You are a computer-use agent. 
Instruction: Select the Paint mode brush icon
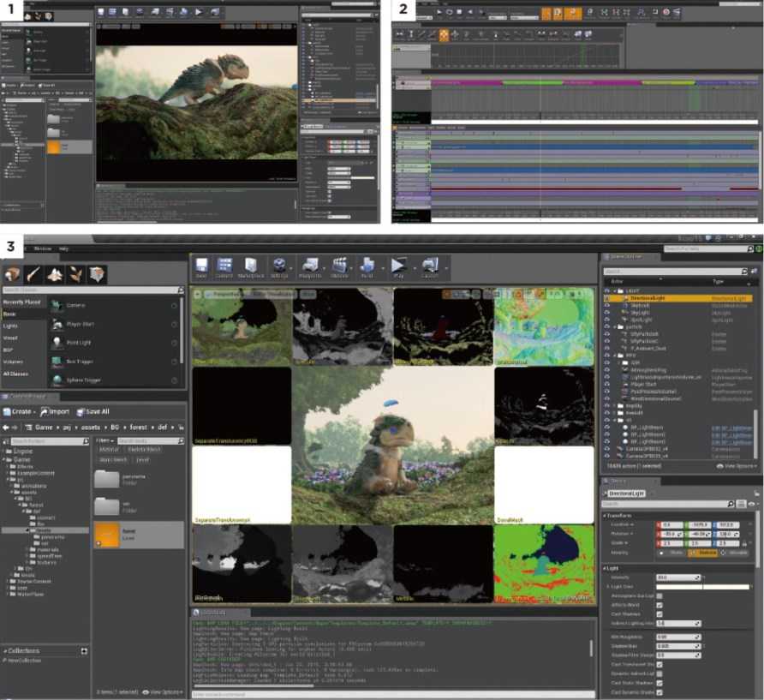[x=33, y=274]
